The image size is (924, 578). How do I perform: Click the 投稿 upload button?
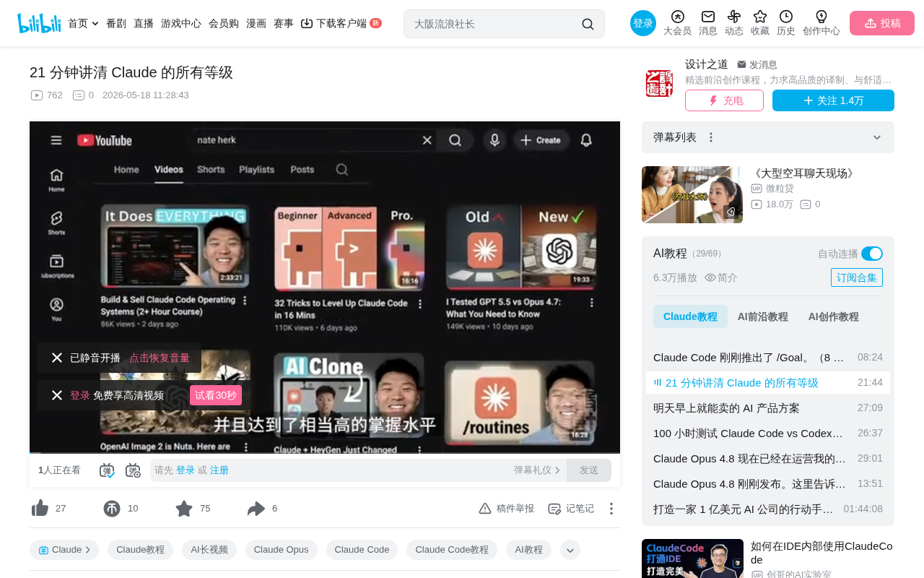pyautogui.click(x=882, y=23)
